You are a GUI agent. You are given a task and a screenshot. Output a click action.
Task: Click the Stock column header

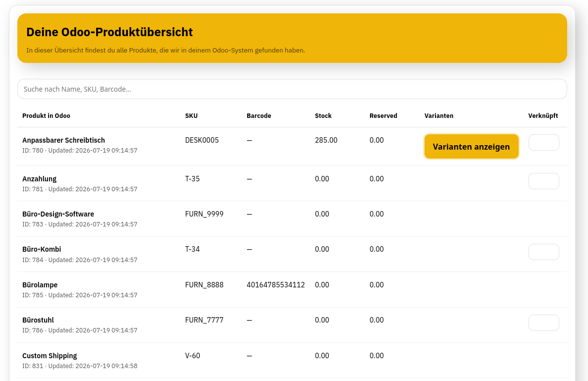pos(323,115)
